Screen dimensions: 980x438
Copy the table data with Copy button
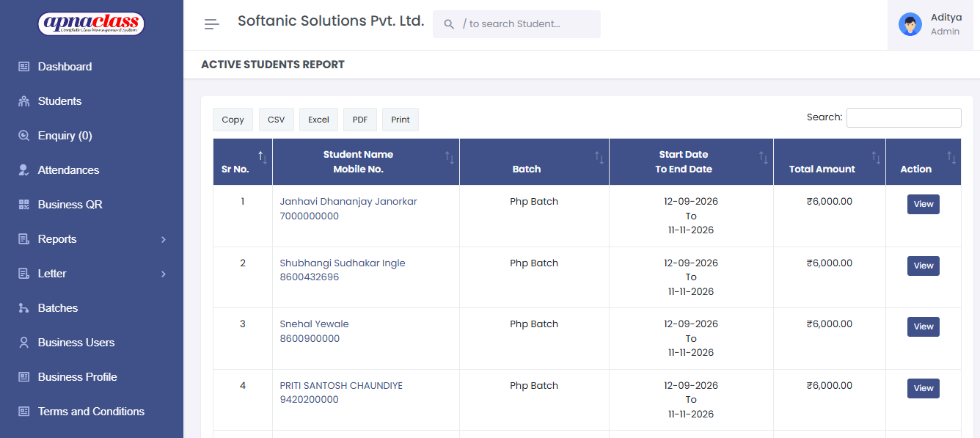coord(233,120)
